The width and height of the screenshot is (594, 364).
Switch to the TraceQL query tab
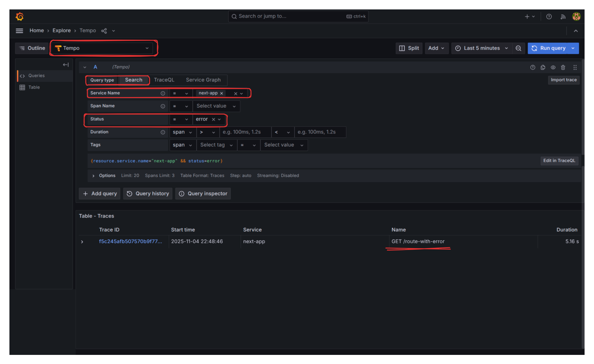164,80
